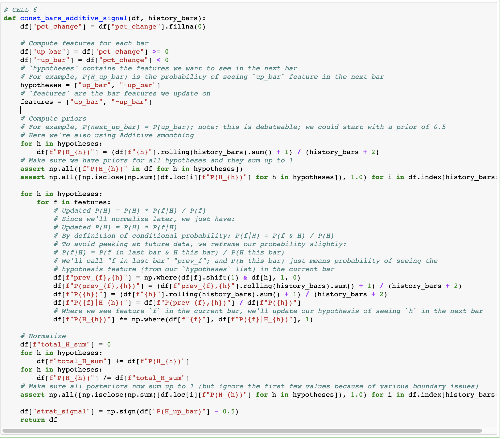This screenshot has width=504, height=439.
Task: Click the first assert np.all line
Action: [131, 169]
